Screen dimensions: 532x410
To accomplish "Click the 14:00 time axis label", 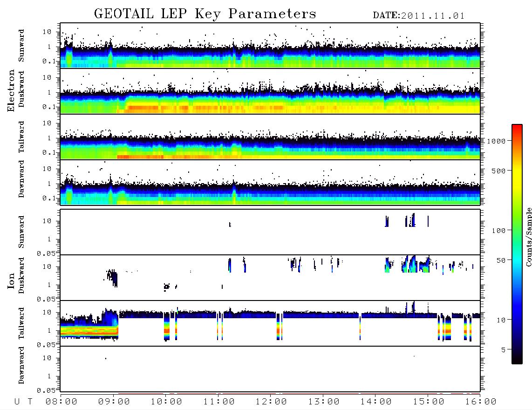I will tap(376, 402).
